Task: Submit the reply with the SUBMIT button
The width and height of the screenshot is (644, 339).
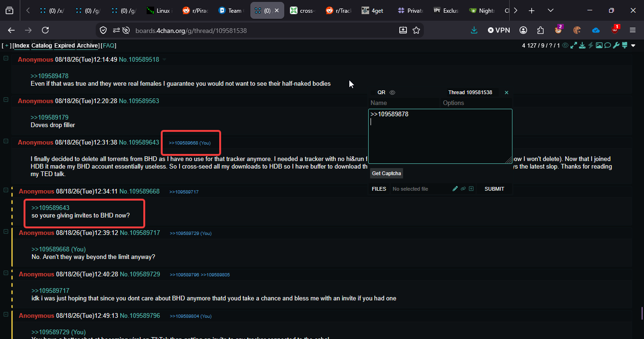Action: pos(494,189)
